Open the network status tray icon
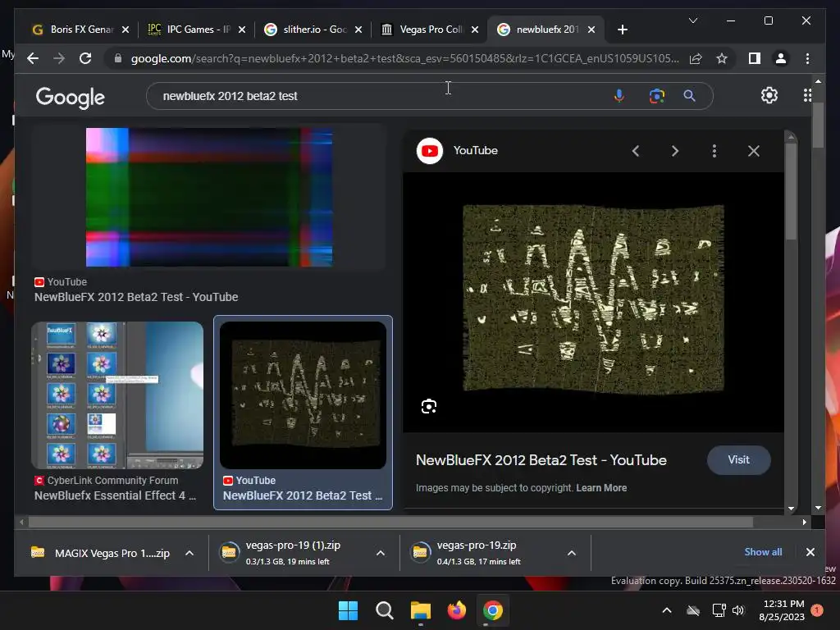This screenshot has height=630, width=840. point(719,610)
